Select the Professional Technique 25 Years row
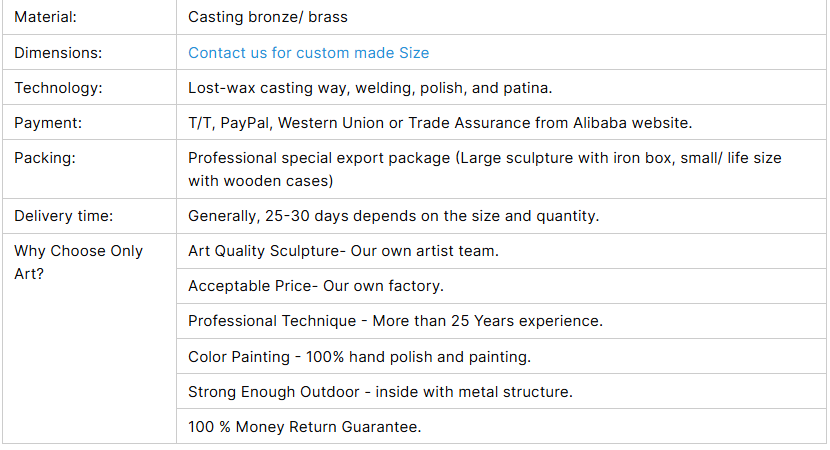The image size is (830, 450). [x=501, y=321]
